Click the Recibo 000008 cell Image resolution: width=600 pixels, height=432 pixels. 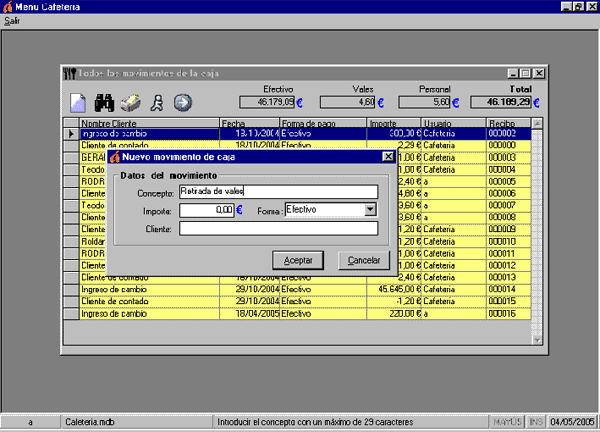(509, 217)
